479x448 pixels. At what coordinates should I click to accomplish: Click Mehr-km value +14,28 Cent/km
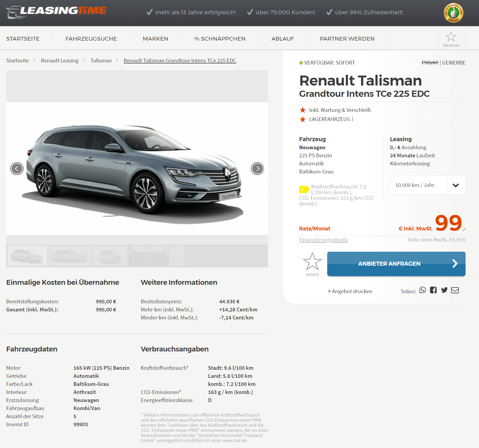238,310
